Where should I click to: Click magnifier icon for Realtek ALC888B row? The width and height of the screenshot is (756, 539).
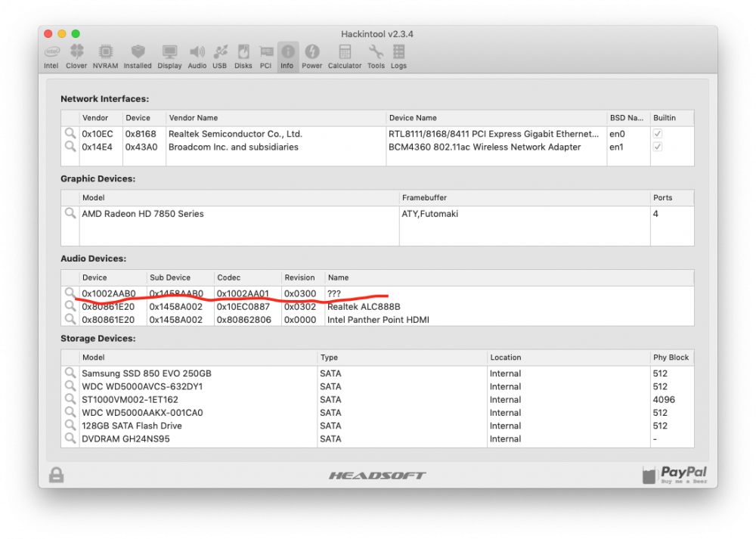(x=70, y=305)
